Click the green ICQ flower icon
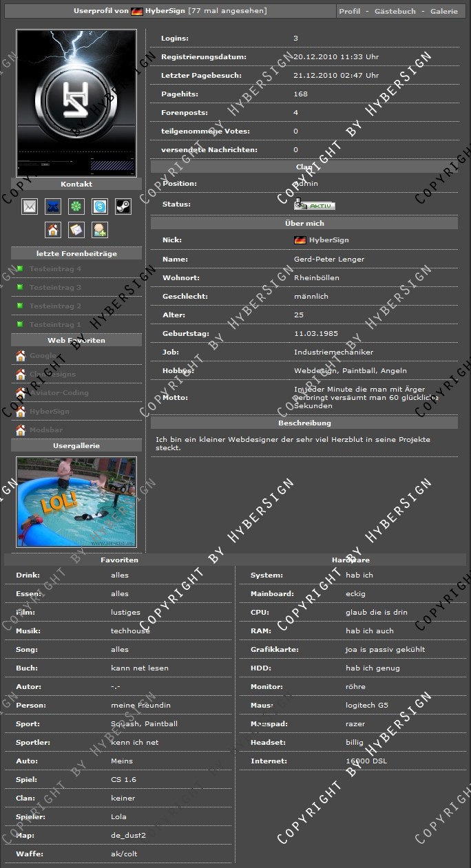The height and width of the screenshot is (868, 471). [x=76, y=207]
